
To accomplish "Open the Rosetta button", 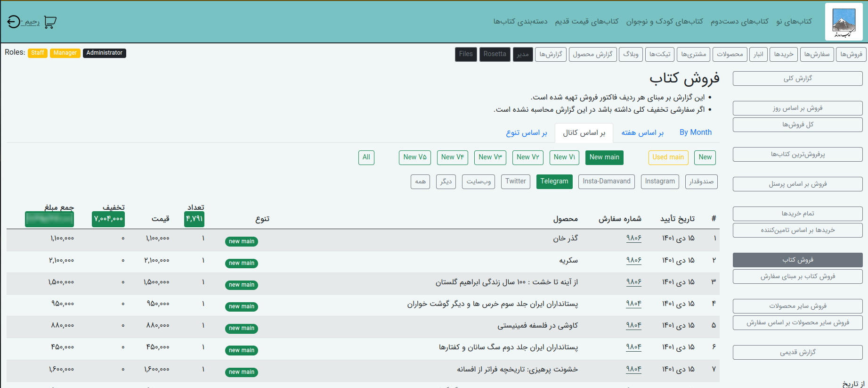I will point(495,54).
